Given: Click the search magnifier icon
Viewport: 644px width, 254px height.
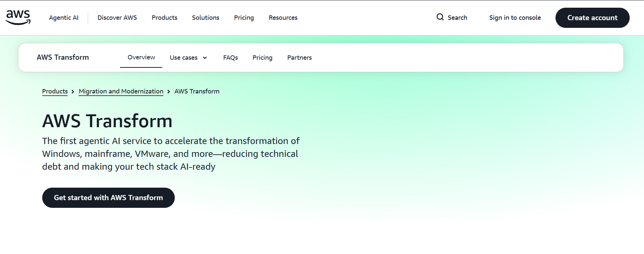Looking at the screenshot, I should click(x=440, y=17).
